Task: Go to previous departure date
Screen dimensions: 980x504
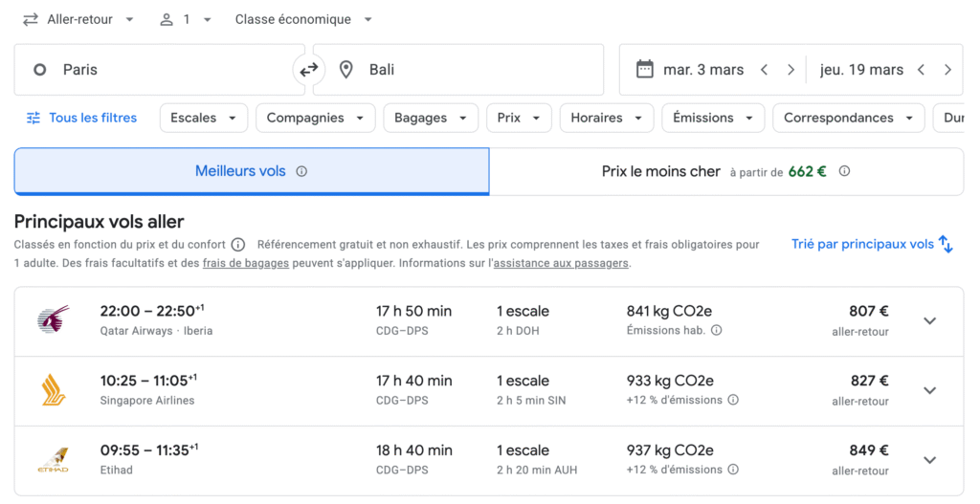Action: [764, 70]
